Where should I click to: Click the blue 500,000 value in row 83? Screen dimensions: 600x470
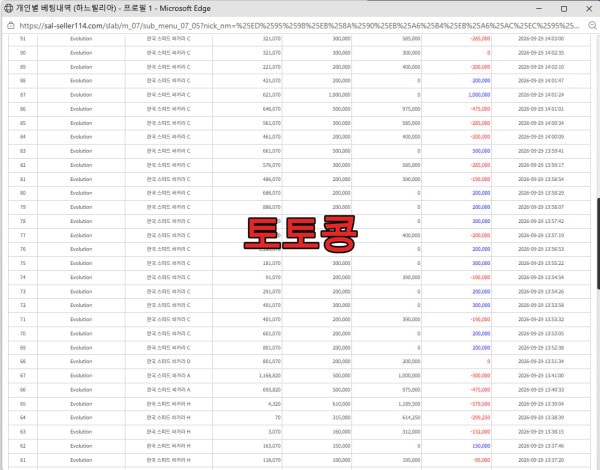[481, 151]
